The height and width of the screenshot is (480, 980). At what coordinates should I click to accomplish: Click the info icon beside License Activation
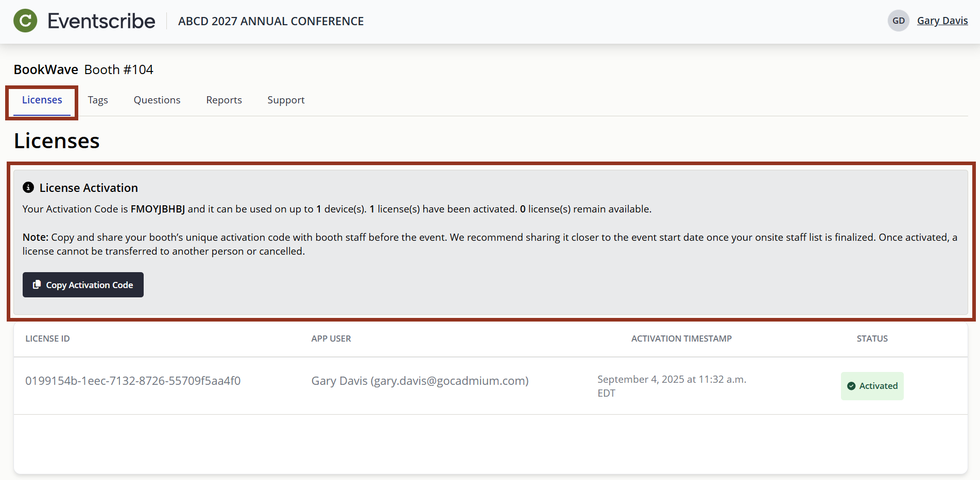(28, 187)
